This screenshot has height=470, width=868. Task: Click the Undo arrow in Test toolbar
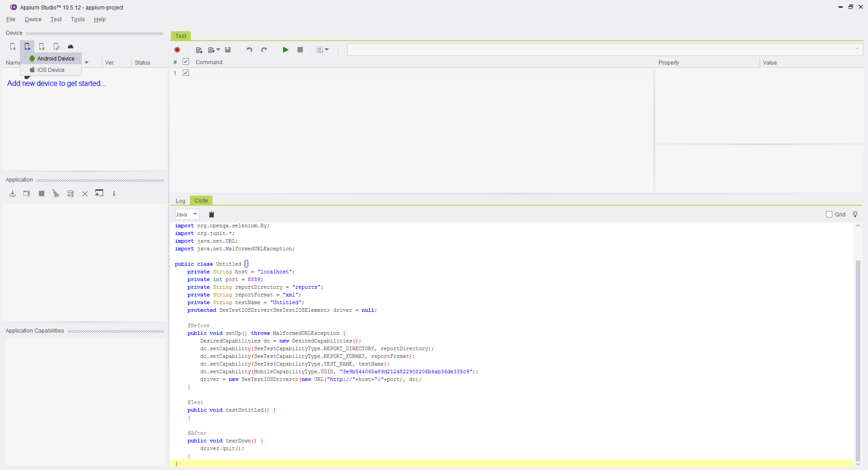point(249,50)
